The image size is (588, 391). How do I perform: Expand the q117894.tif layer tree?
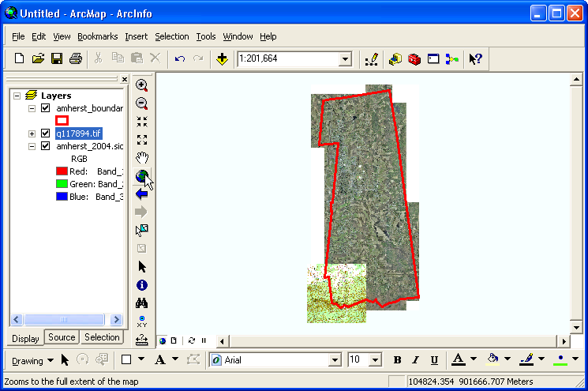(32, 133)
